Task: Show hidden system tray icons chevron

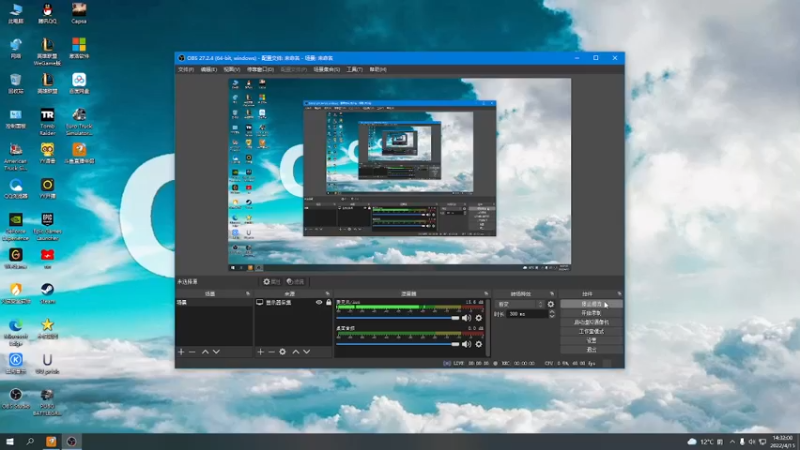Action: [732, 442]
